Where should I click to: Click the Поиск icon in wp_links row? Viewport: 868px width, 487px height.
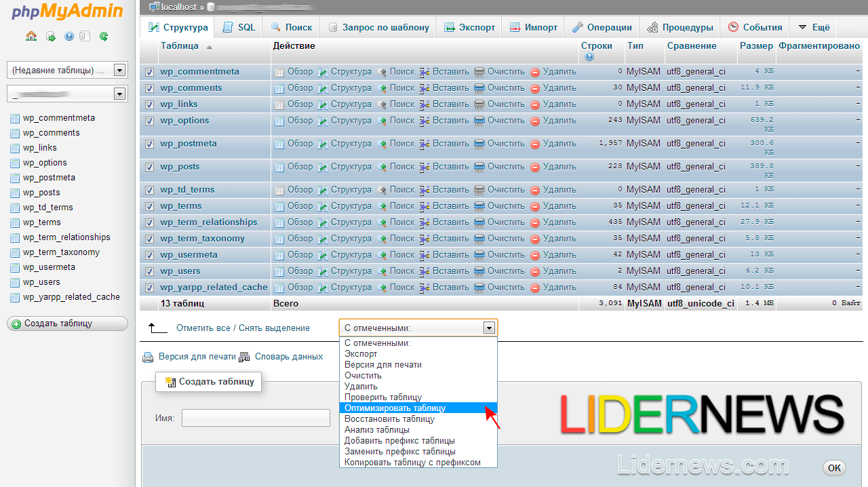(x=382, y=104)
